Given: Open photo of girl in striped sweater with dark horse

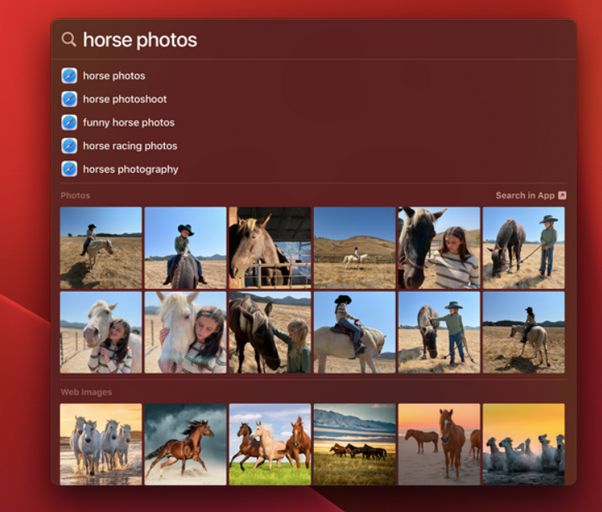Looking at the screenshot, I should point(439,248).
